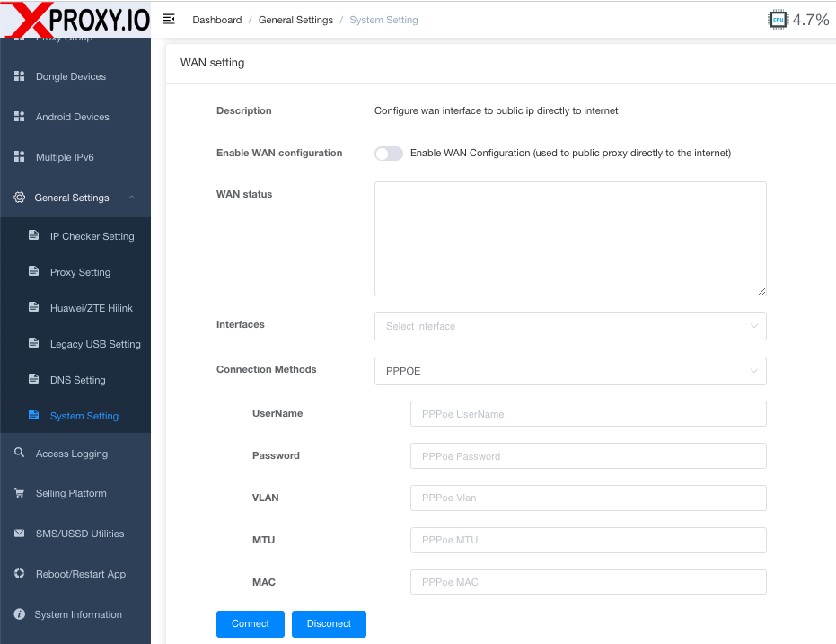Image resolution: width=836 pixels, height=644 pixels.
Task: Click the Reboot/Restart App icon
Action: (x=19, y=574)
